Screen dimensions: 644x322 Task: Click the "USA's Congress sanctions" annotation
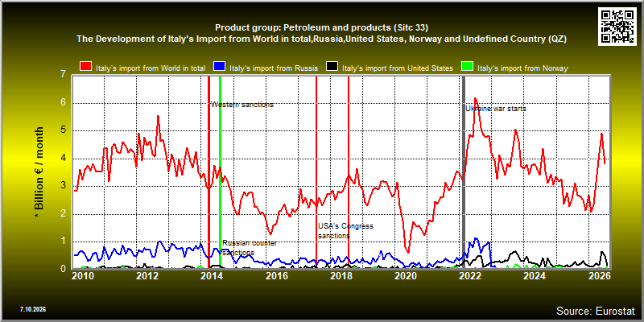pyautogui.click(x=345, y=231)
